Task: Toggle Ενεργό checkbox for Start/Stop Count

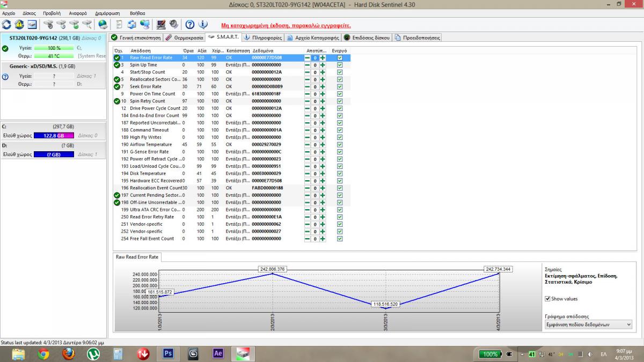Action: pos(340,72)
